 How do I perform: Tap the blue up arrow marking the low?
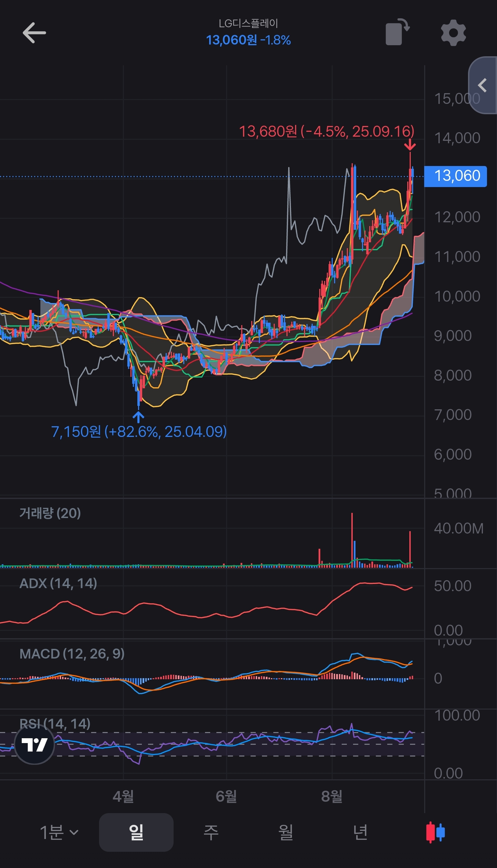point(138,417)
